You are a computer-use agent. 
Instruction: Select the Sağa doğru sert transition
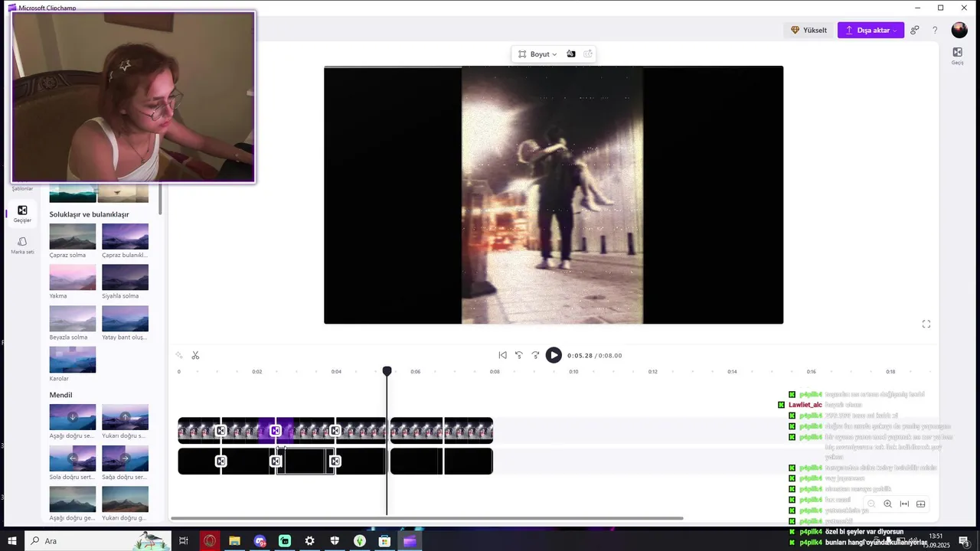click(x=125, y=458)
